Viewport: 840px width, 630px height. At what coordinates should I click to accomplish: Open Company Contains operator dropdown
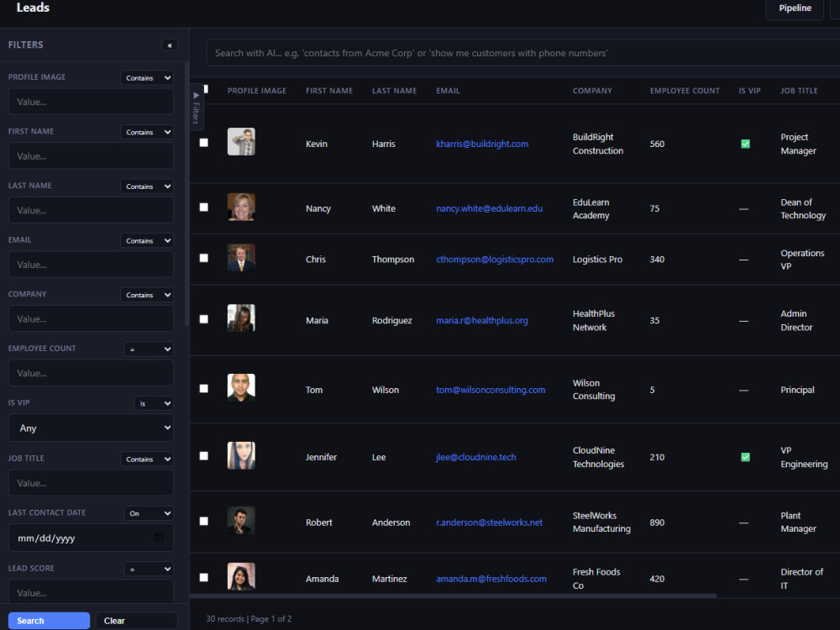tap(147, 295)
